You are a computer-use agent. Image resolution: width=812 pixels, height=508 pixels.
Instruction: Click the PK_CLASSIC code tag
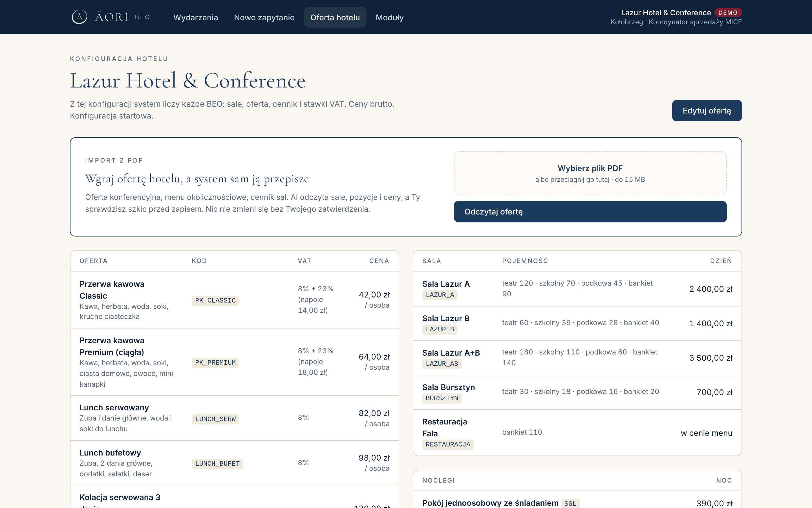point(215,300)
